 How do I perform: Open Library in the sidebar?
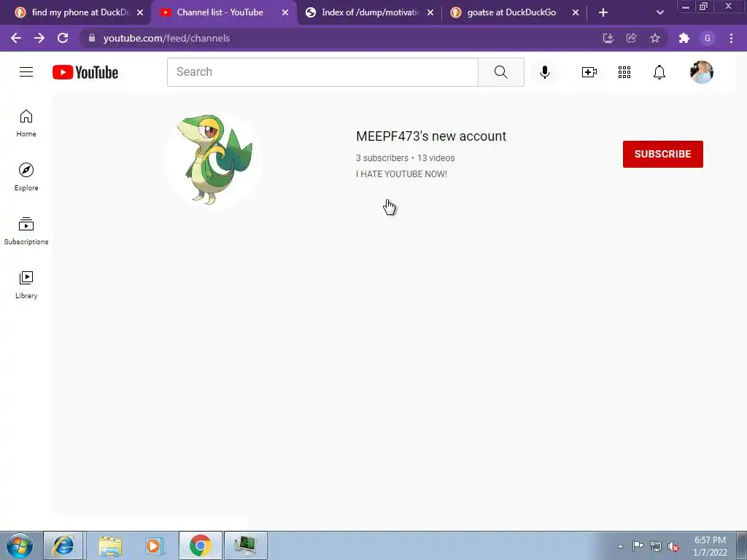pyautogui.click(x=26, y=285)
